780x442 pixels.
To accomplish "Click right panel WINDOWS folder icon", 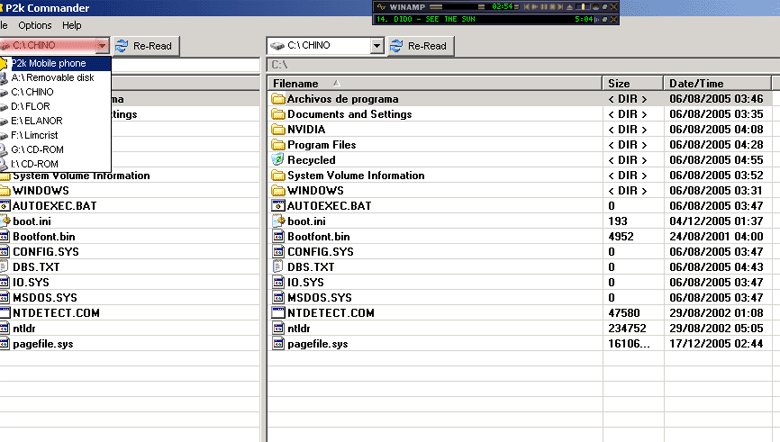I will point(278,190).
